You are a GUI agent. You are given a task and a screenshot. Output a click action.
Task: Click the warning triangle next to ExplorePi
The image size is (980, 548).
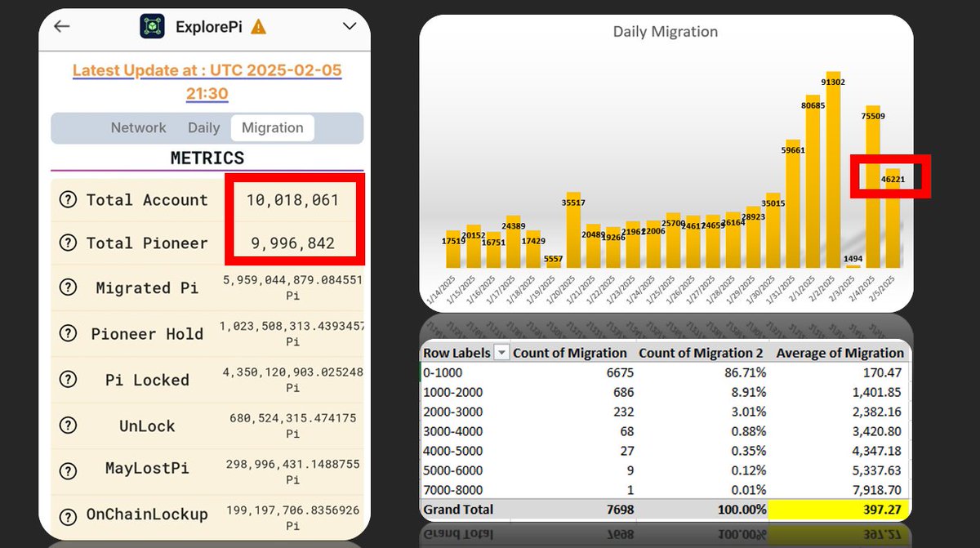pos(258,25)
